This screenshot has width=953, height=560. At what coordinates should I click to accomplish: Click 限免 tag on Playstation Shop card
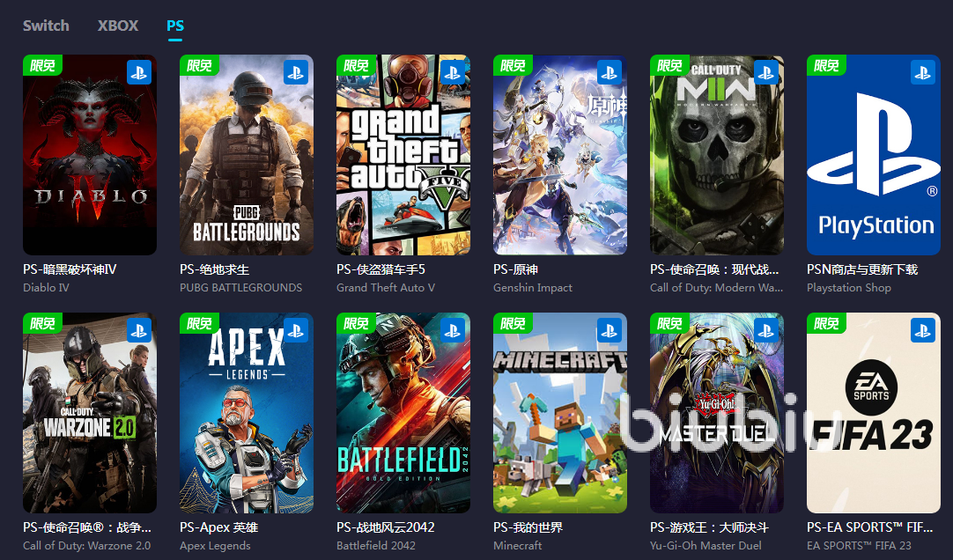(x=826, y=65)
